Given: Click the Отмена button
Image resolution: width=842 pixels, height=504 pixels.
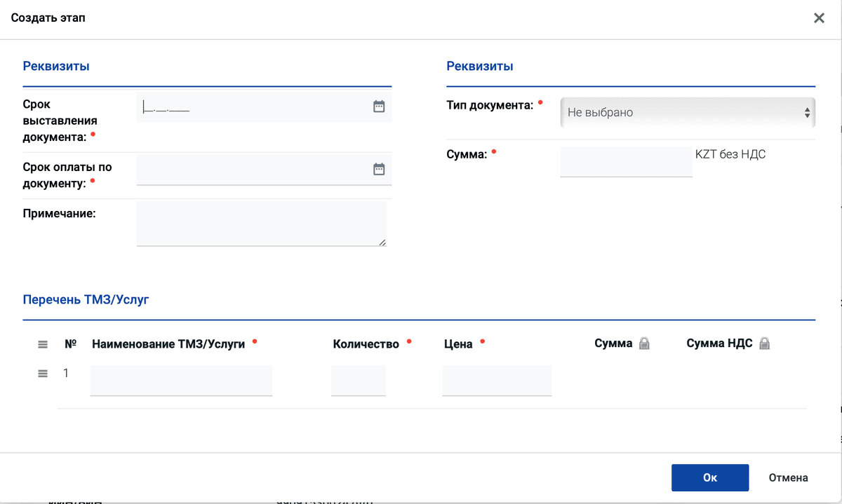Looking at the screenshot, I should [x=788, y=477].
